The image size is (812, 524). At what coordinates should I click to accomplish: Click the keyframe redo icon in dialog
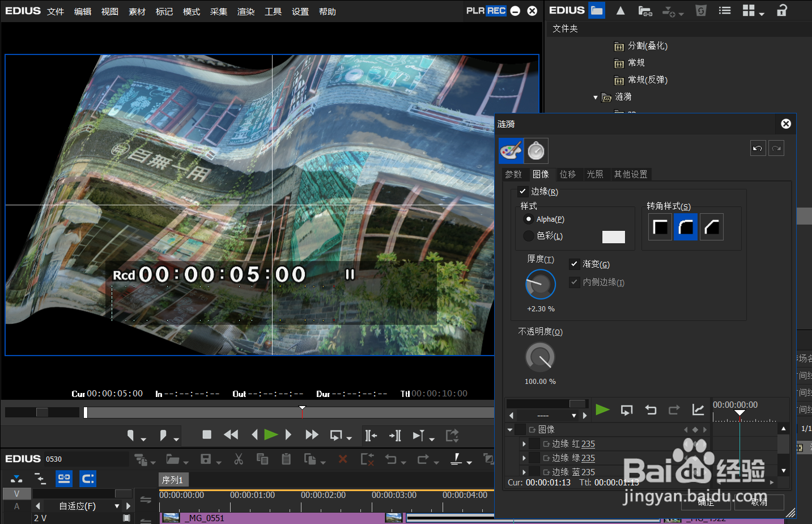[674, 410]
